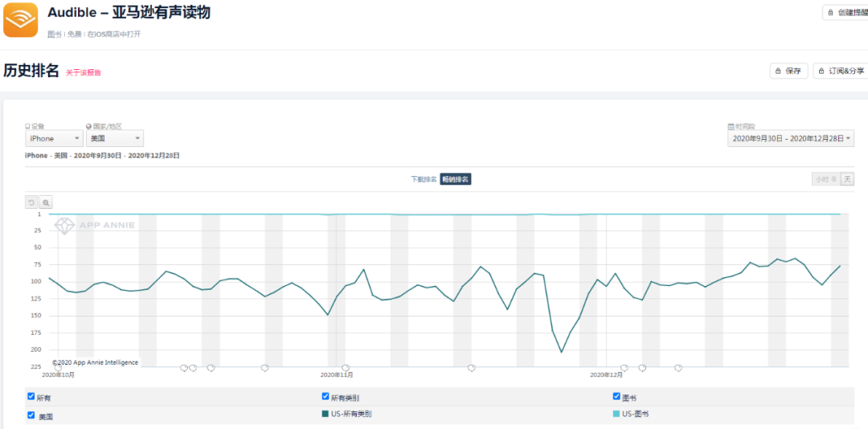Screen dimensions: 868x429
Task: Select the 畅销排名 tab
Action: (x=455, y=179)
